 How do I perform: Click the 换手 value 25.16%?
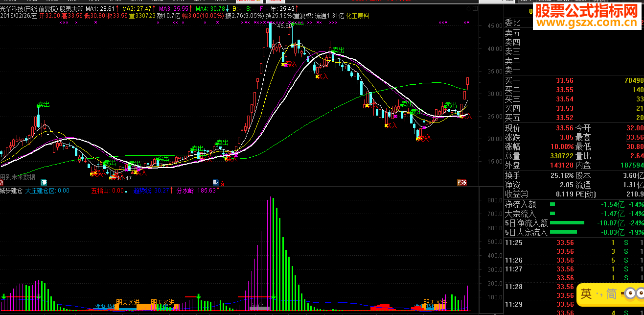tap(562, 175)
